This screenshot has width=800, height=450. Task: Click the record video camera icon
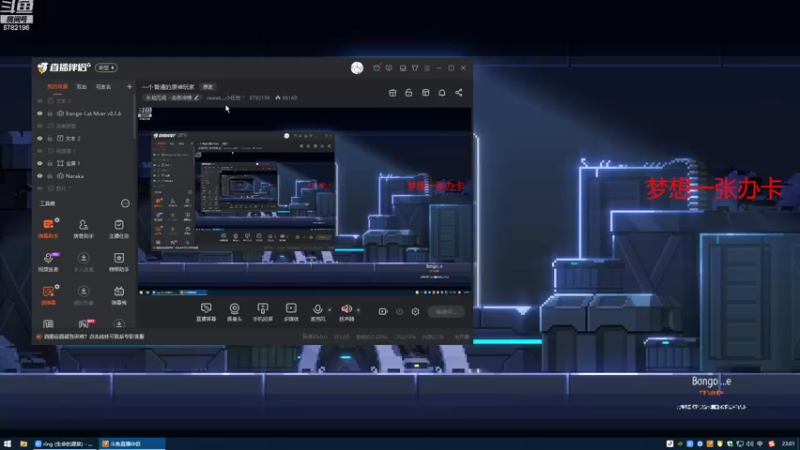point(383,311)
